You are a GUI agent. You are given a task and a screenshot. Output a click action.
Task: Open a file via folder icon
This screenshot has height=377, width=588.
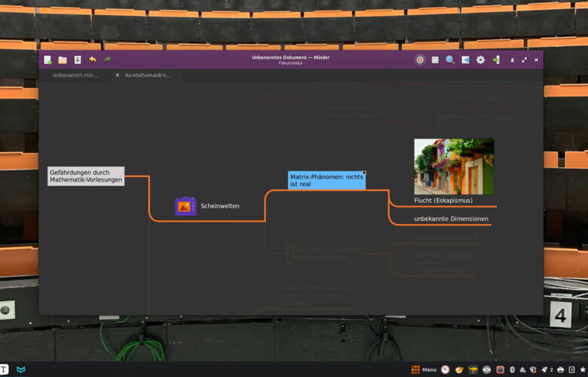pos(63,60)
